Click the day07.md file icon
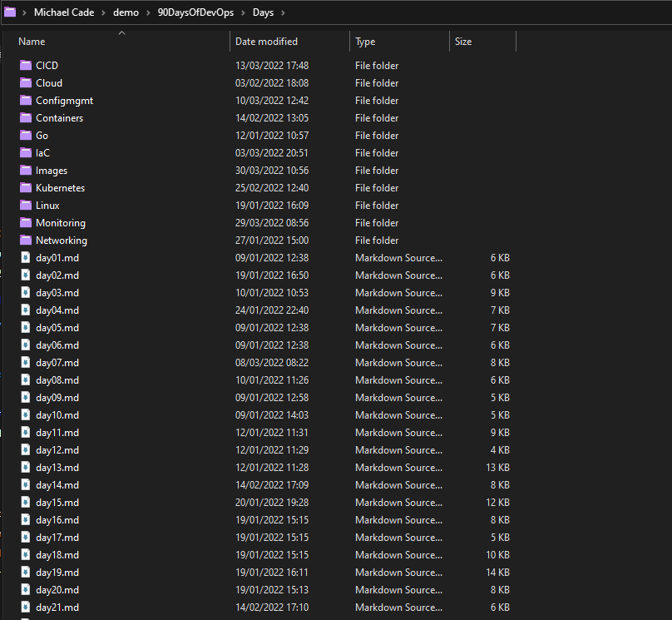 26,363
